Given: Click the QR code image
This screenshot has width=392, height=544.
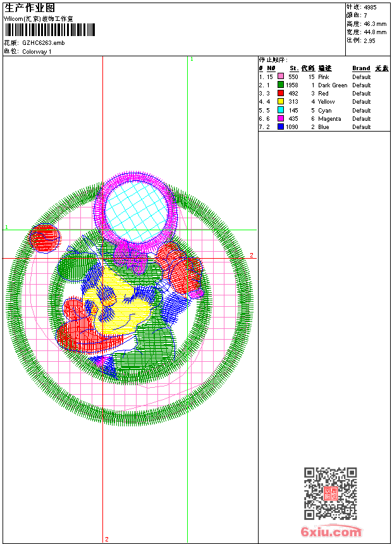Looking at the screenshot, I should coord(330,493).
